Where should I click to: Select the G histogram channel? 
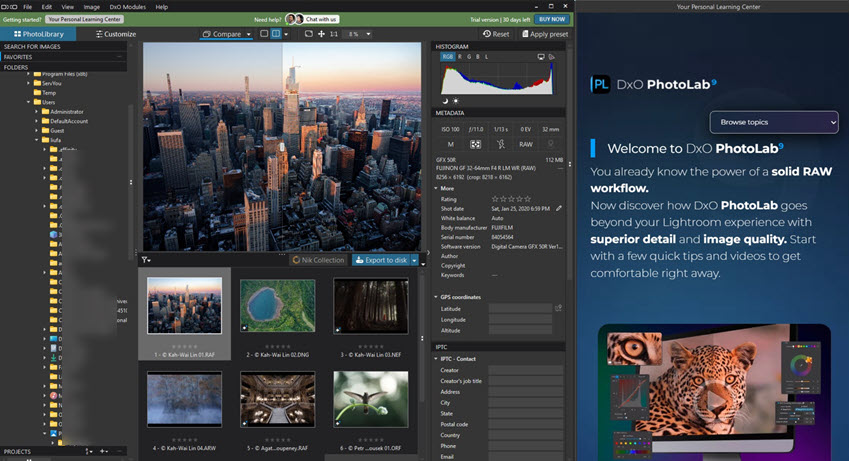pos(469,56)
